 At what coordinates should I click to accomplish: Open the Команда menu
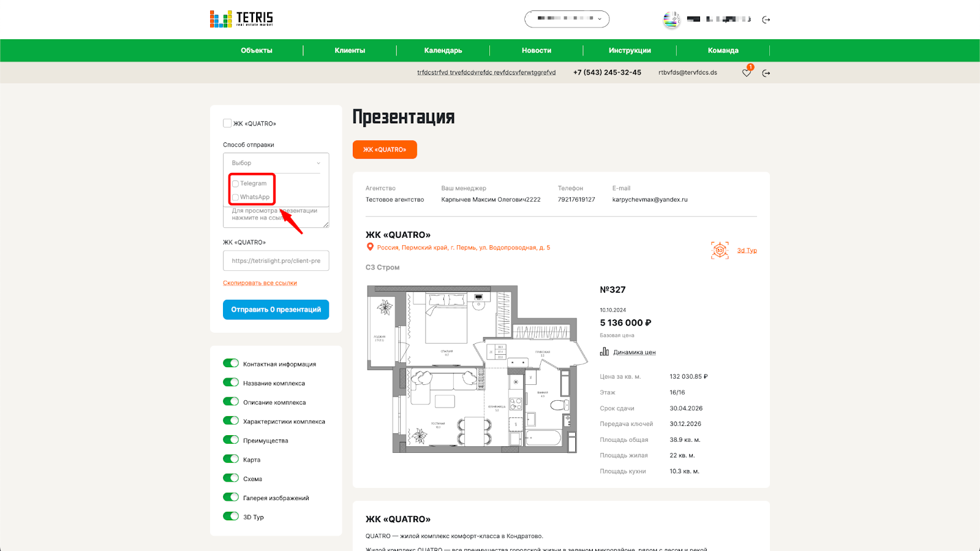pos(723,50)
